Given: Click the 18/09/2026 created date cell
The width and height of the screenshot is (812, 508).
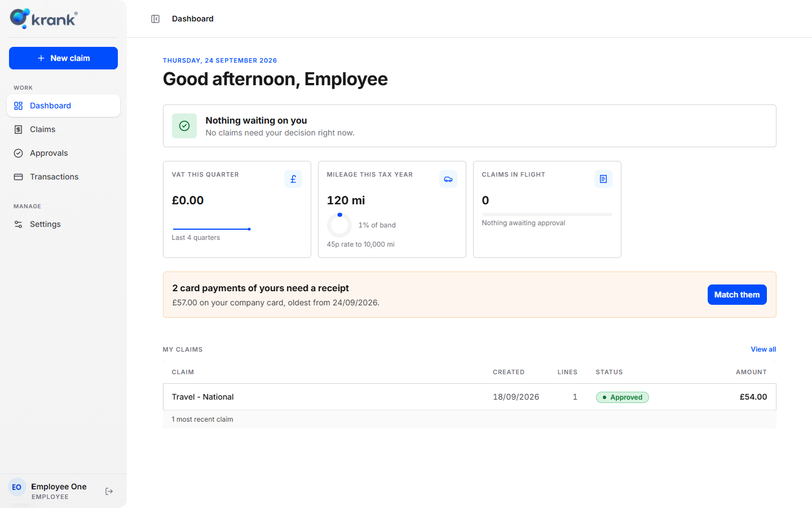Looking at the screenshot, I should [516, 397].
